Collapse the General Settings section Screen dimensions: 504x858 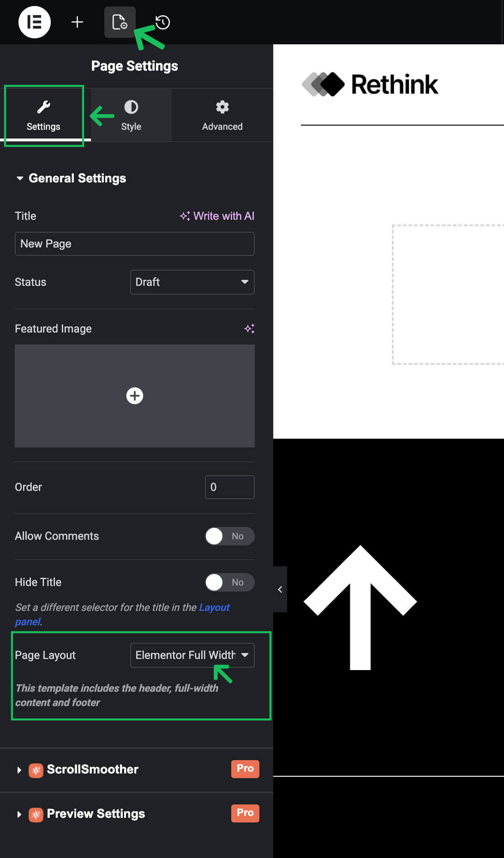click(19, 178)
